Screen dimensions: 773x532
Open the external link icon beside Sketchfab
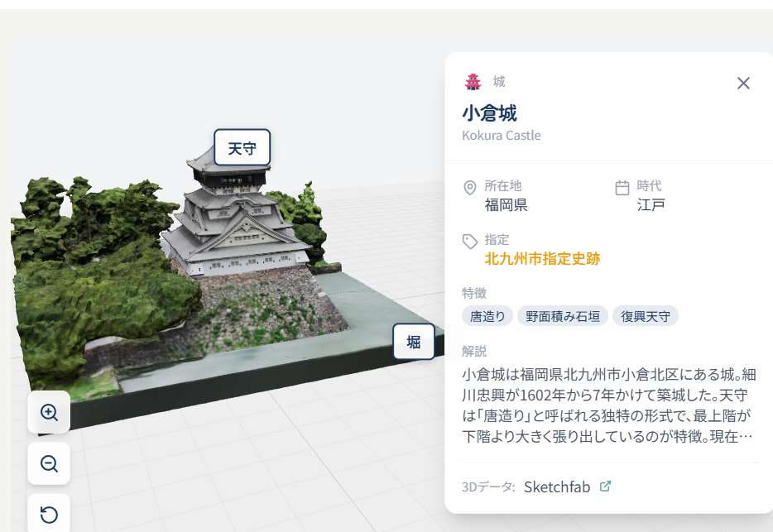[605, 486]
